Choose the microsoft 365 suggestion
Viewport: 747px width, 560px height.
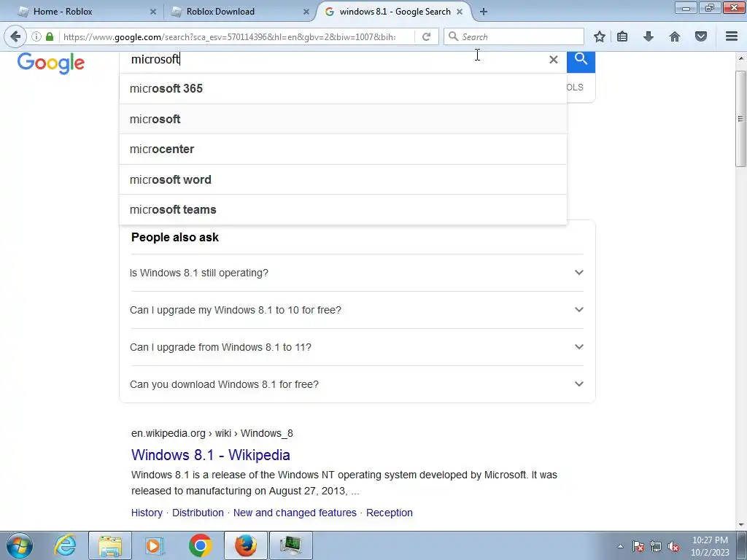coord(343,88)
